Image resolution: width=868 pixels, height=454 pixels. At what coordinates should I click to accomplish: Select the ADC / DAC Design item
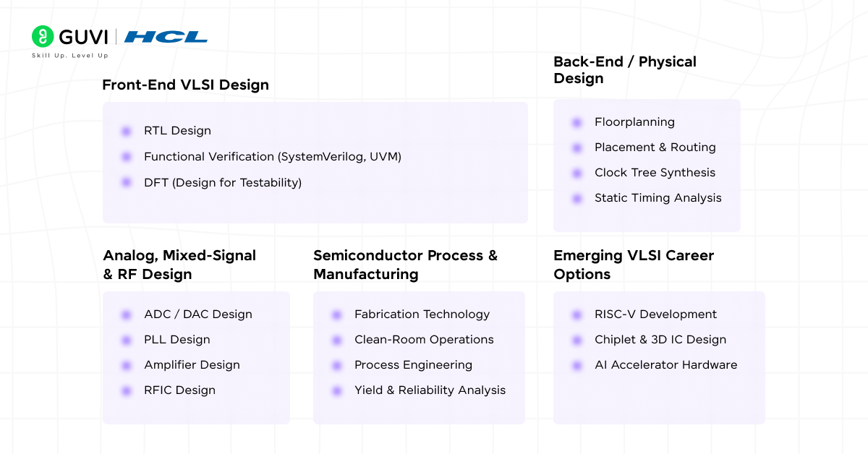tap(197, 314)
